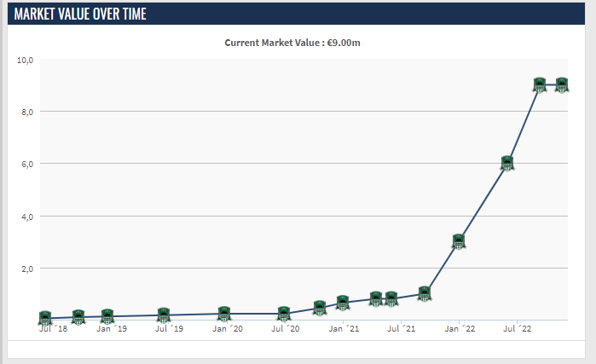This screenshot has height=364, width=596.
Task: Click the Jan '22 x-axis label
Action: coord(460,328)
